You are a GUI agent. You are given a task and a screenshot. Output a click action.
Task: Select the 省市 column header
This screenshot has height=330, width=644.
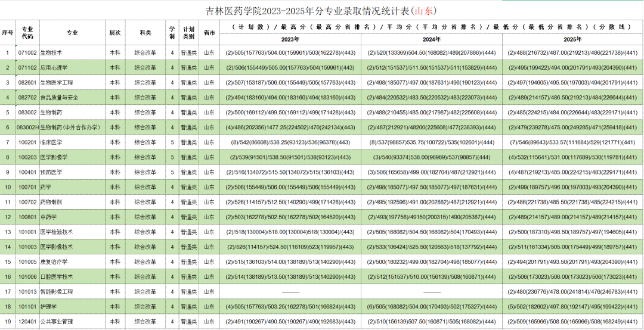click(x=209, y=33)
